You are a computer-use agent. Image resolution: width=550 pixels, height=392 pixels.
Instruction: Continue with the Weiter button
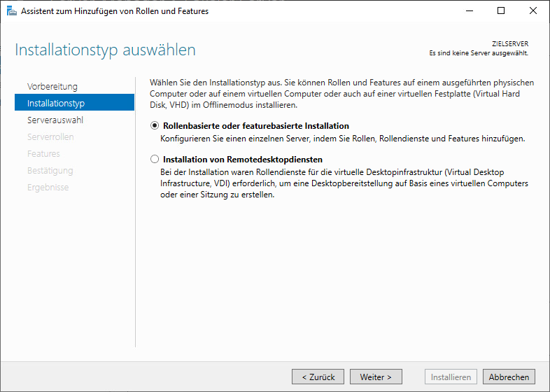pyautogui.click(x=376, y=377)
